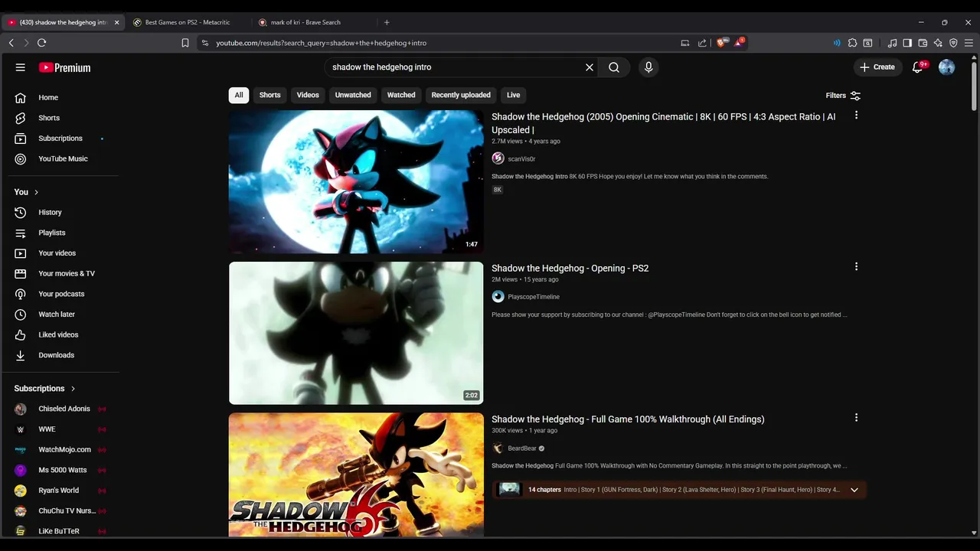Reload the page

tap(42, 43)
